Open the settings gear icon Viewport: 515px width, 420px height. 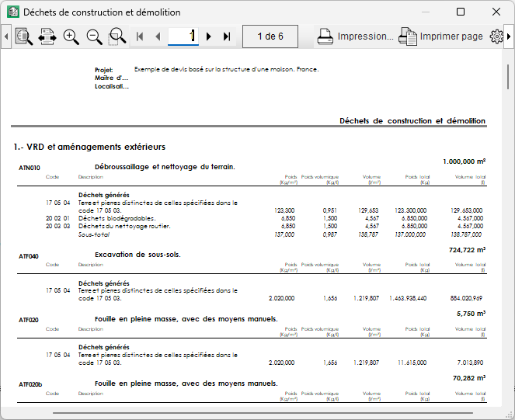[496, 36]
